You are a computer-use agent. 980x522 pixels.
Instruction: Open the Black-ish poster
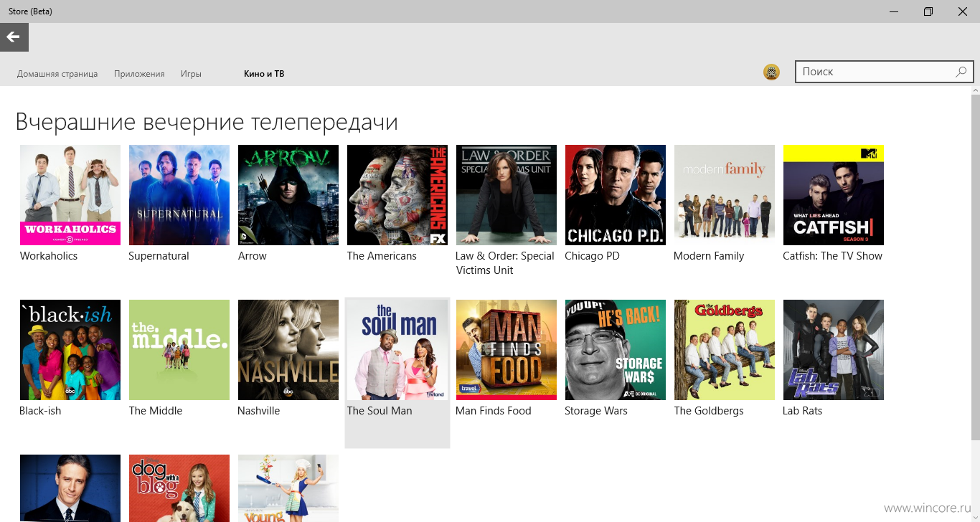[x=70, y=350]
